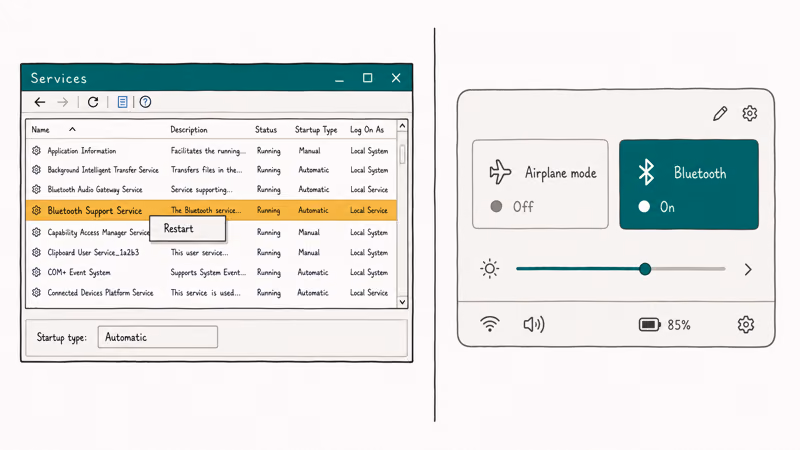Screen dimensions: 800x450
Task: Sort by the Status column header
Action: [x=266, y=130]
